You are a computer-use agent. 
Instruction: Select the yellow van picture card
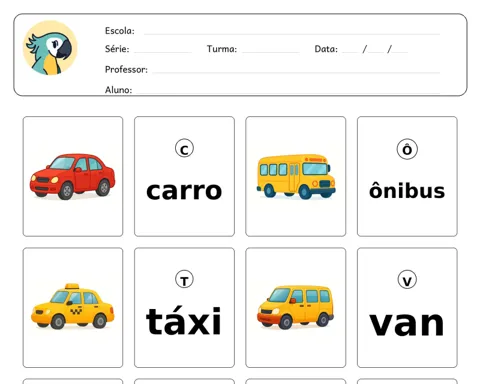coord(296,307)
